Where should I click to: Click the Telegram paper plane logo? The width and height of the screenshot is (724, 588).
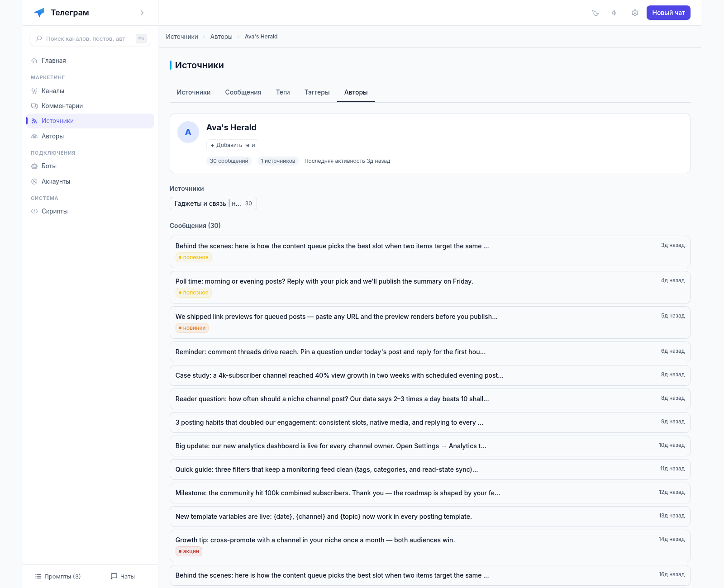coord(39,13)
